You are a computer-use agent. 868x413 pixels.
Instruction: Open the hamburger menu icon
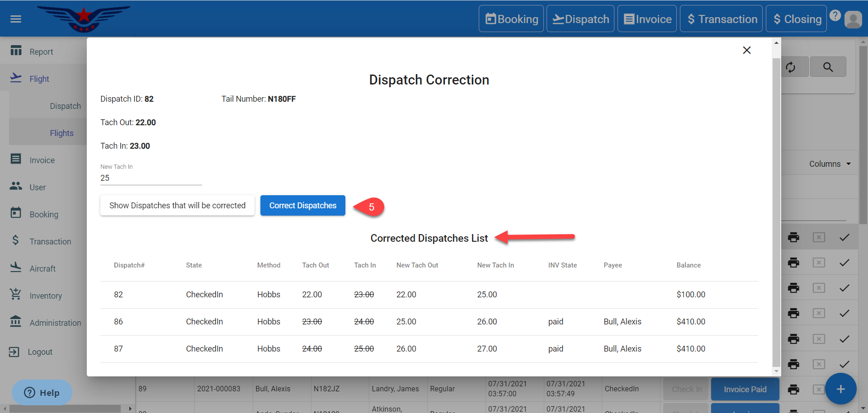16,19
